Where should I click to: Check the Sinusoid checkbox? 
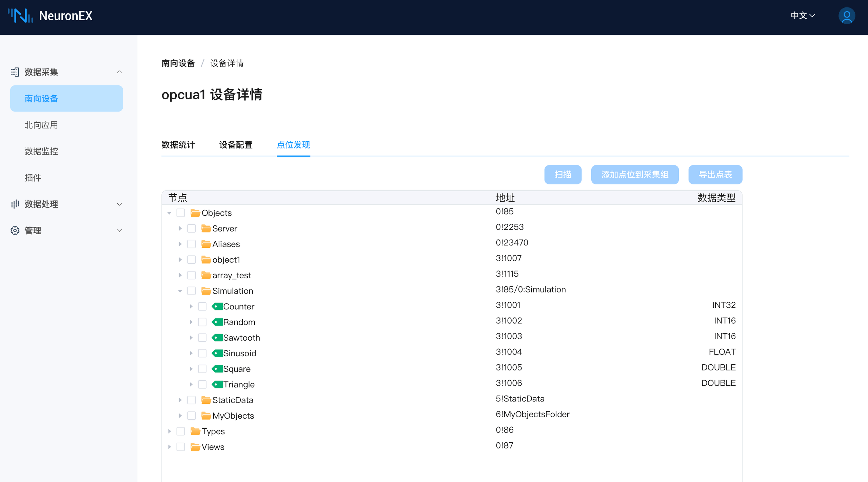203,353
